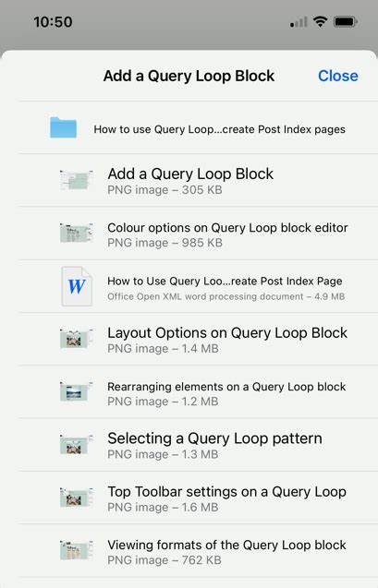This screenshot has width=378, height=588.
Task: Open the 4.9 MB Word processing document
Action: tap(198, 286)
